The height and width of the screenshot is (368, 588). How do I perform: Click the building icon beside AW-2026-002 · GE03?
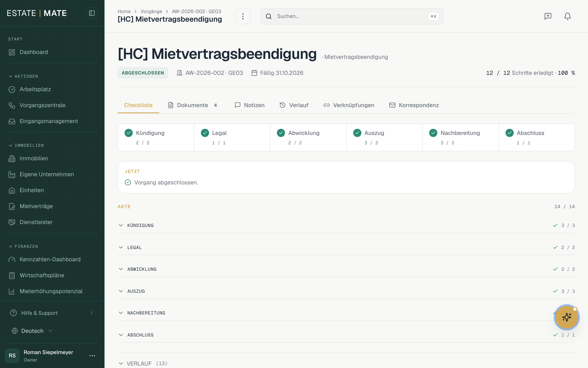click(x=179, y=73)
